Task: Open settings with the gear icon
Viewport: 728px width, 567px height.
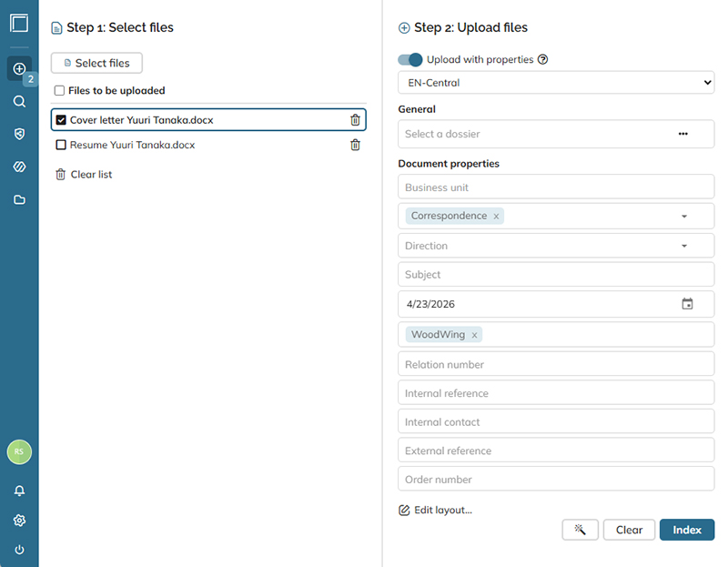Action: click(18, 520)
